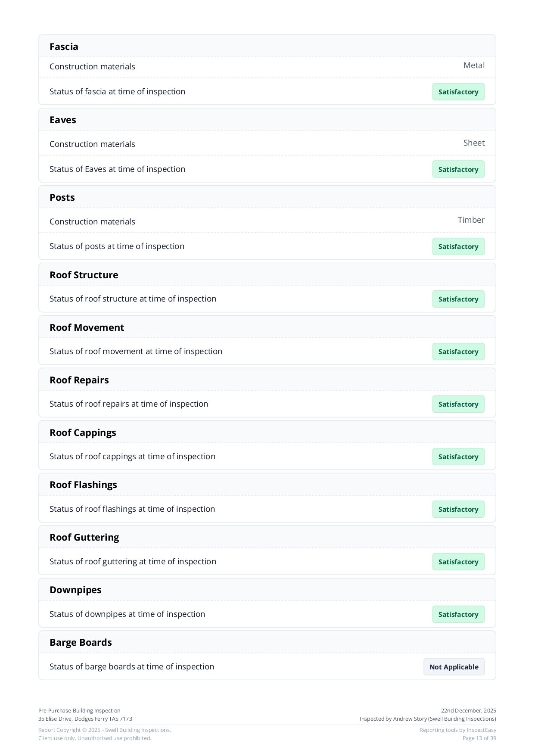535x756 pixels.
Task: Click the InspectEasy reporting tools text
Action: point(457,730)
